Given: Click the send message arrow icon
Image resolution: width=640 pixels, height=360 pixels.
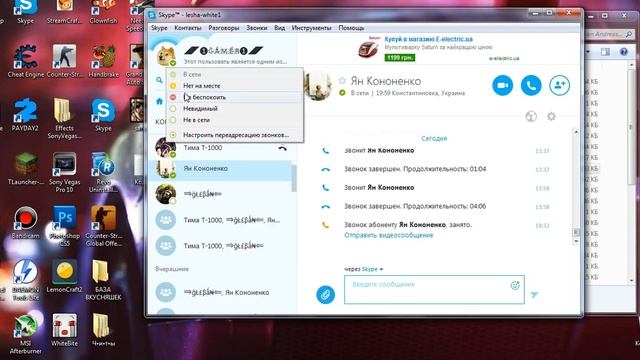Looking at the screenshot, I should point(534,294).
